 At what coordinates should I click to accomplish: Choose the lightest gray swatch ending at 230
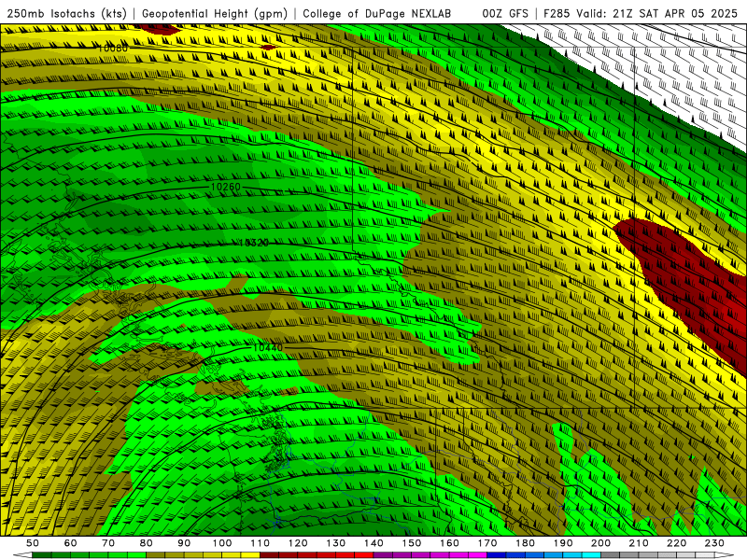click(x=705, y=555)
